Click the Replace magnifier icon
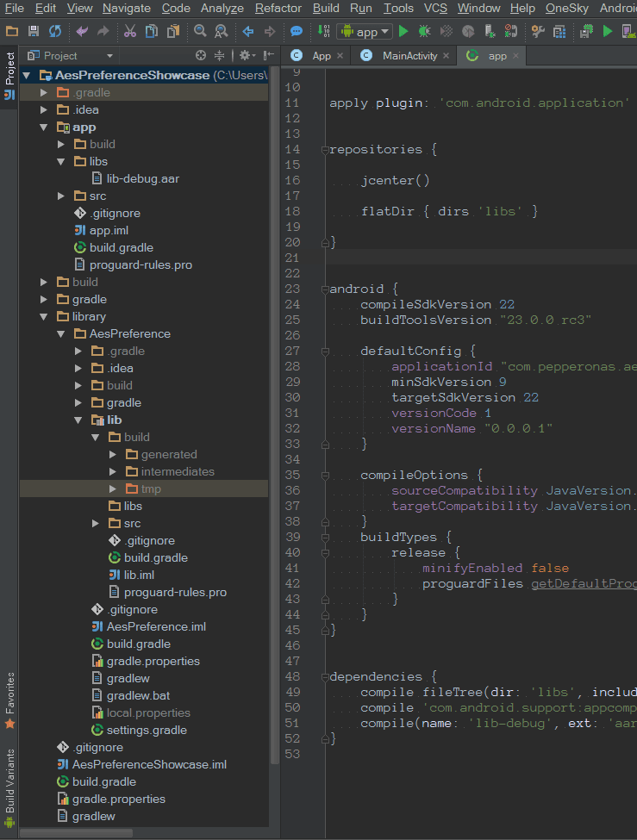Screen dimensions: 637x840 click(x=221, y=31)
